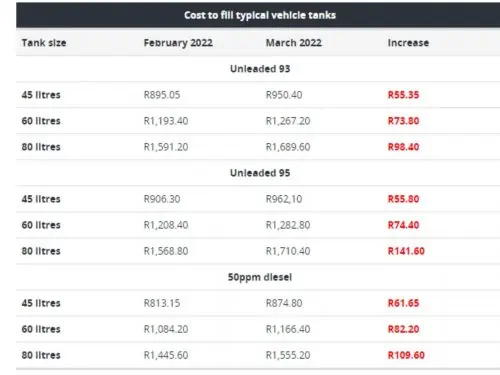This screenshot has width=500, height=375.
Task: Click the R98.40 increase value
Action: pos(403,147)
